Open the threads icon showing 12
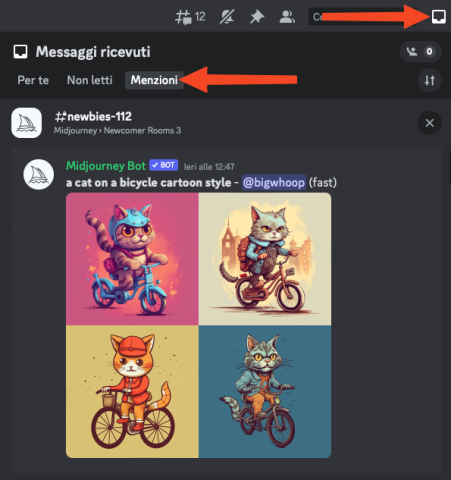The image size is (451, 480). pos(190,17)
